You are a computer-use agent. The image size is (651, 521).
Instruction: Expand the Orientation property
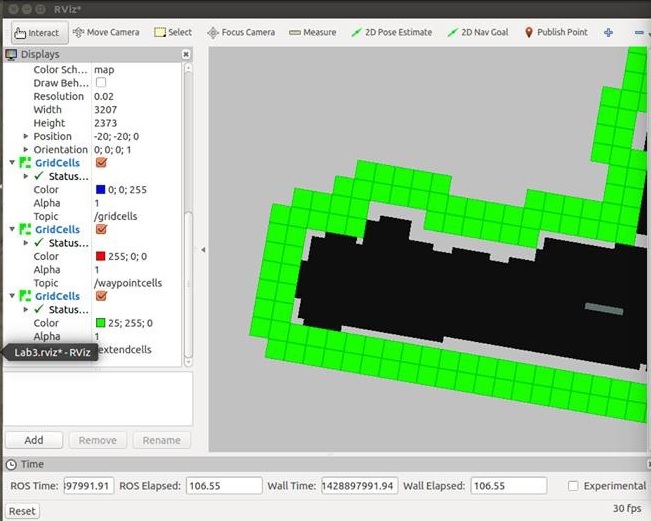coord(26,149)
